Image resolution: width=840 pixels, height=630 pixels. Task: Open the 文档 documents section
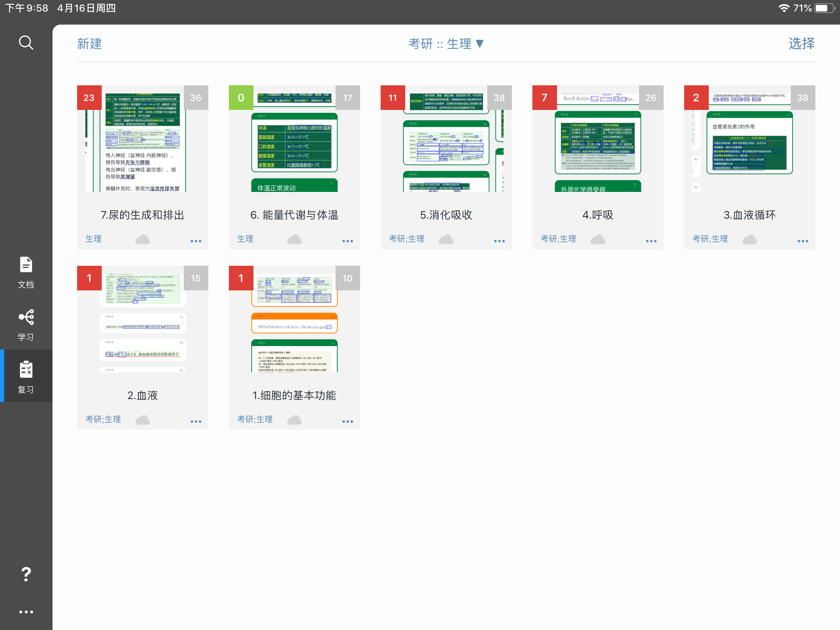(26, 272)
